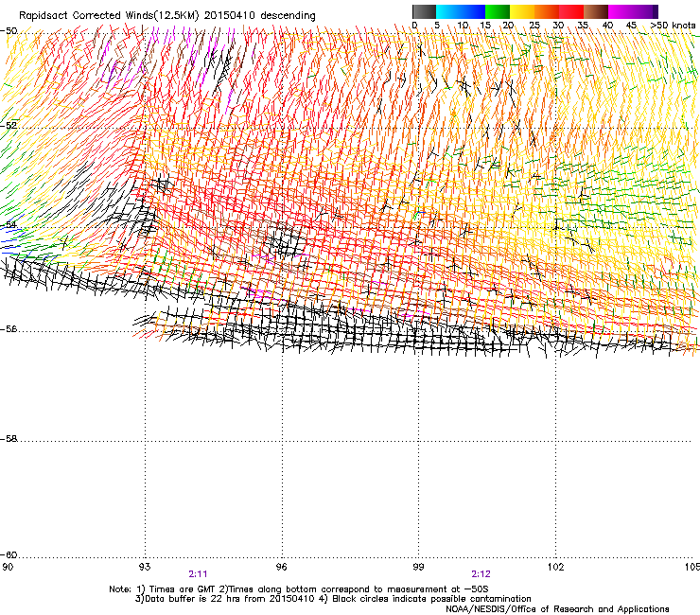Click the purple '2:11' time label

coord(198,574)
